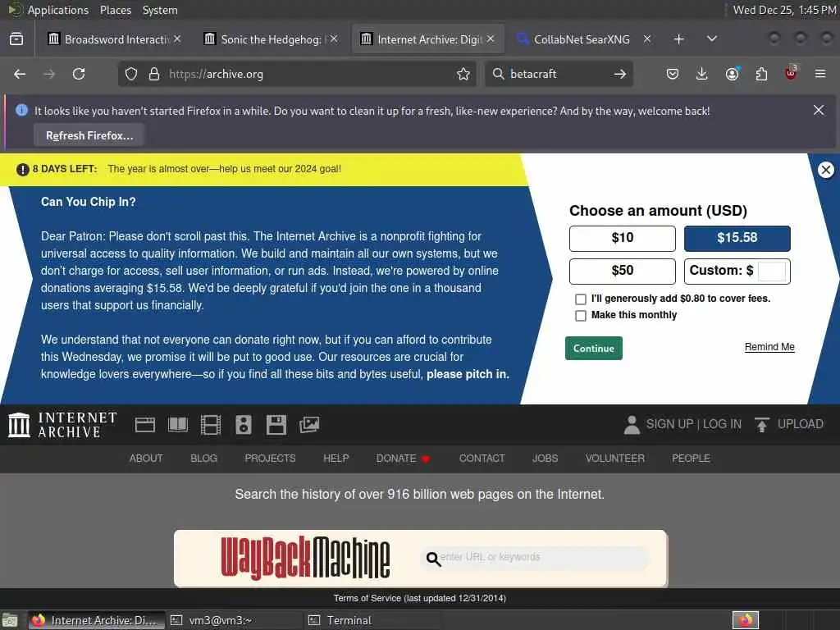Screen dimensions: 840x630
Task: Go back with the browser back arrow
Action: pos(20,74)
